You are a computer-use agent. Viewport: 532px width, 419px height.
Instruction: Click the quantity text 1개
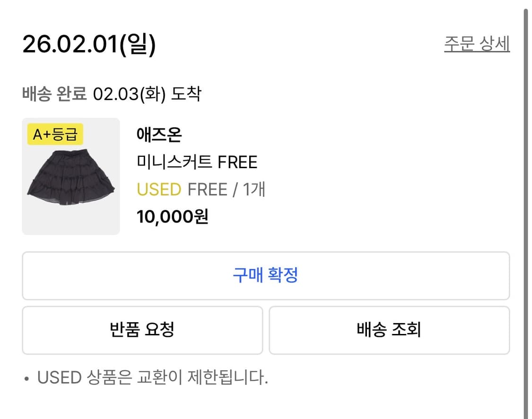coord(253,189)
